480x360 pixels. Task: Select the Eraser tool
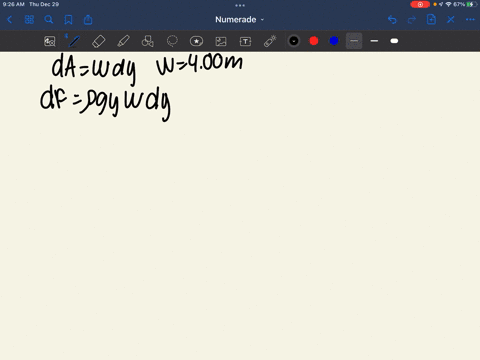[x=99, y=41]
